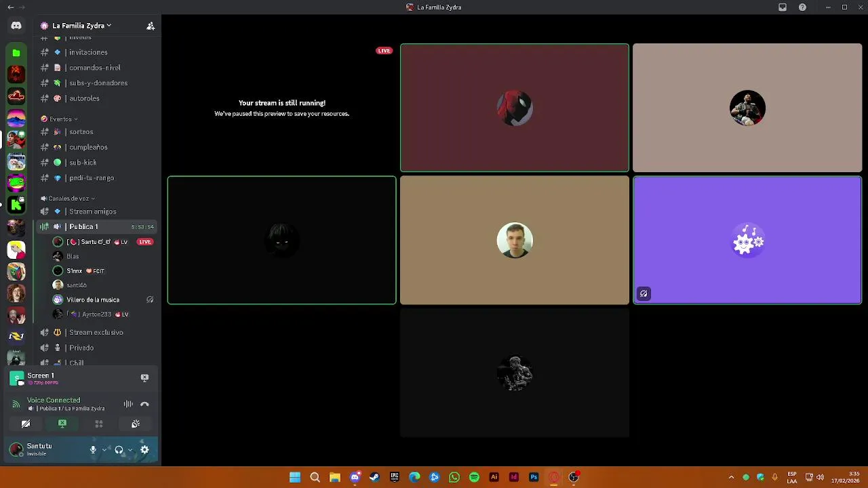Open the comandos-nivel channel
This screenshot has width=868, height=488.
tap(98, 68)
